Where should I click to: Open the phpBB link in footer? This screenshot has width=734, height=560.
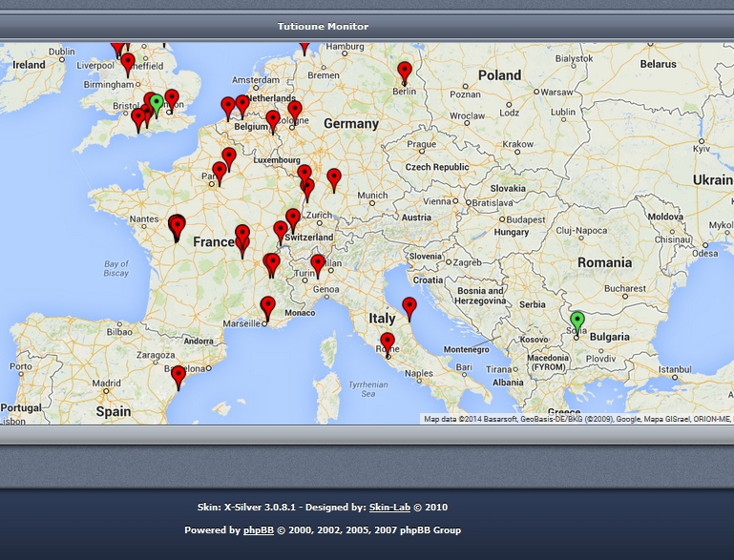click(x=259, y=530)
